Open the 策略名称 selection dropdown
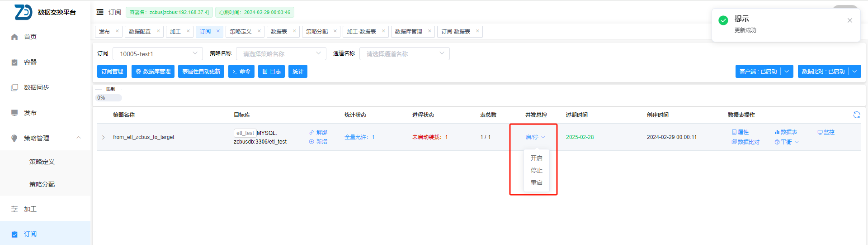The width and height of the screenshot is (868, 245). coord(281,53)
